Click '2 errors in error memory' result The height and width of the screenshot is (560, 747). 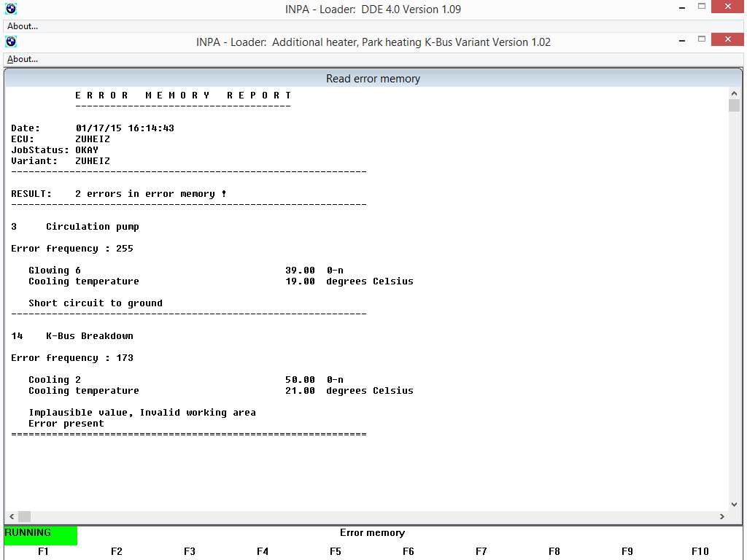click(150, 194)
